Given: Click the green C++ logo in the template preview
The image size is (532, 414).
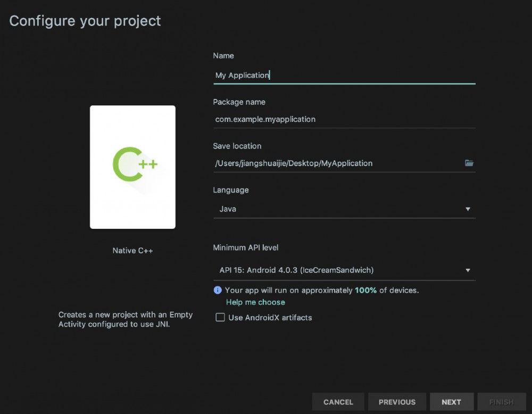Looking at the screenshot, I should (135, 164).
